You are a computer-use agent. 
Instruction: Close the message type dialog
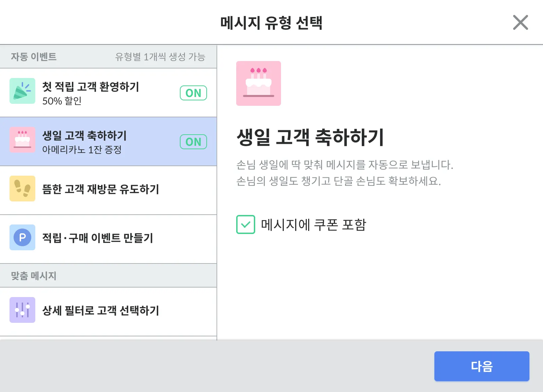pos(520,22)
